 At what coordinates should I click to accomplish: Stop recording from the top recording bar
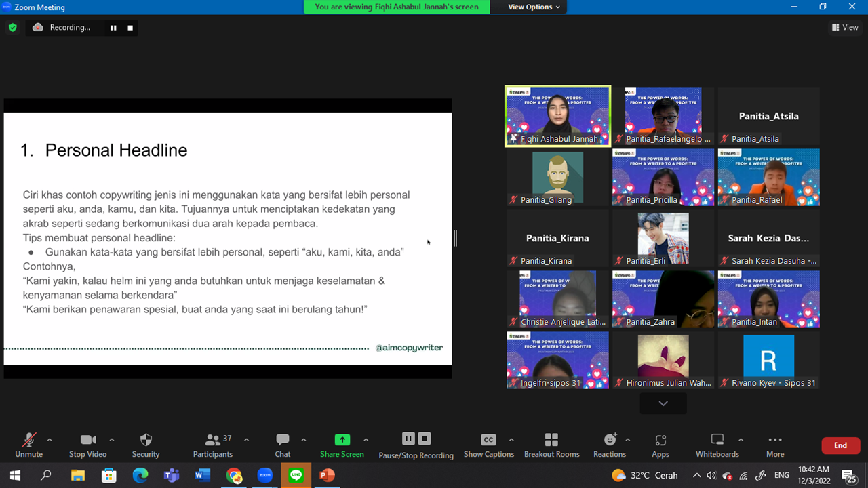130,28
